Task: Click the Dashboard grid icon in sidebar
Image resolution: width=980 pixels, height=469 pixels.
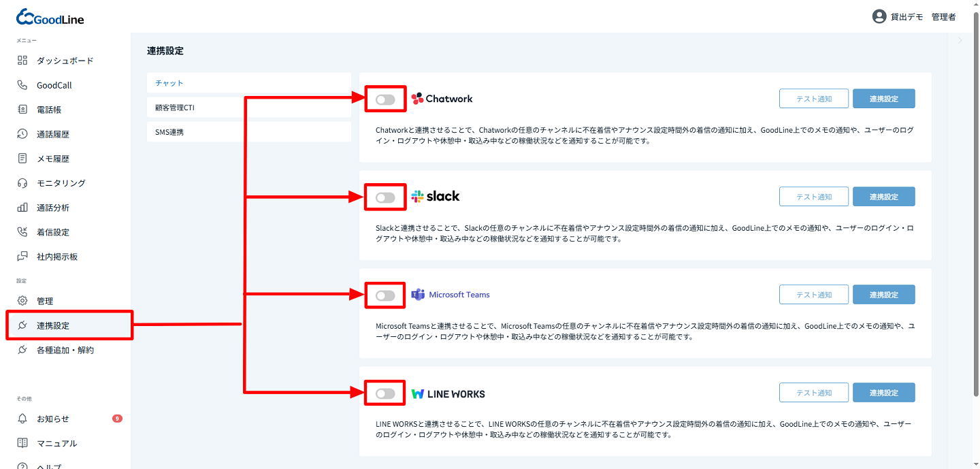Action: [22, 61]
